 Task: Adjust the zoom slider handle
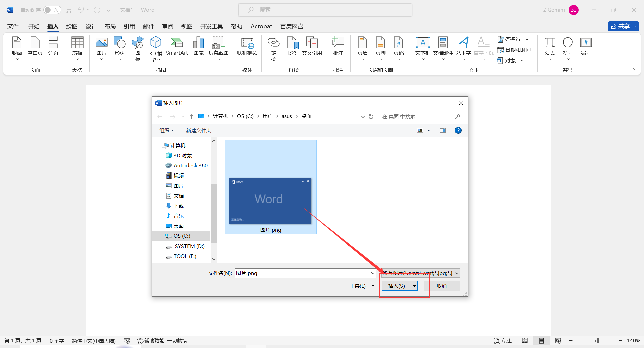point(597,340)
